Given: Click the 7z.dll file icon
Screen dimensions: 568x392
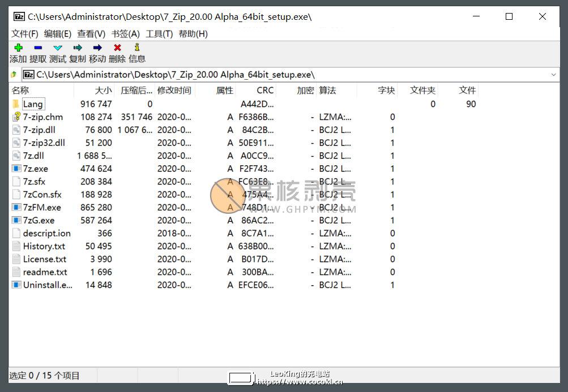Looking at the screenshot, I should (16, 156).
